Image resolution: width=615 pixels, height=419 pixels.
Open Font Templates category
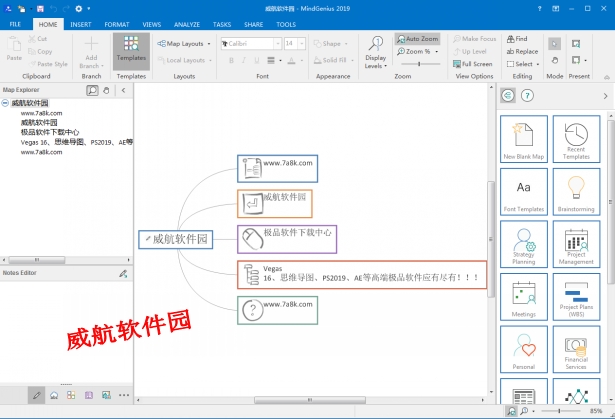[x=524, y=192]
